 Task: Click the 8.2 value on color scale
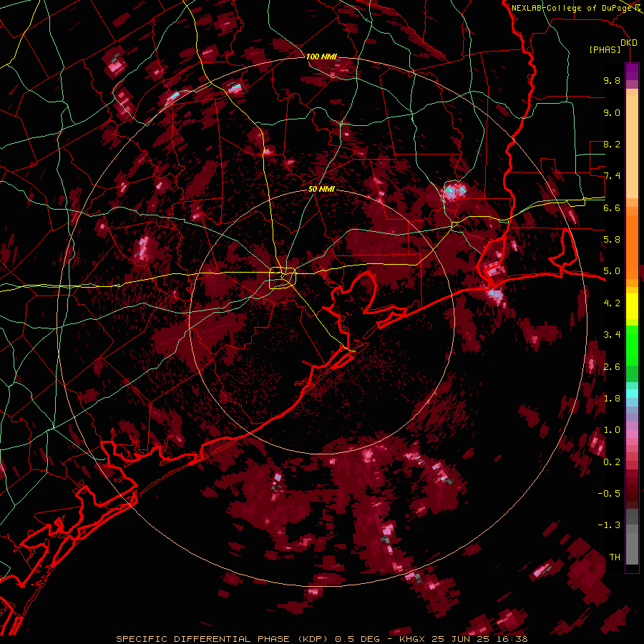coord(612,144)
